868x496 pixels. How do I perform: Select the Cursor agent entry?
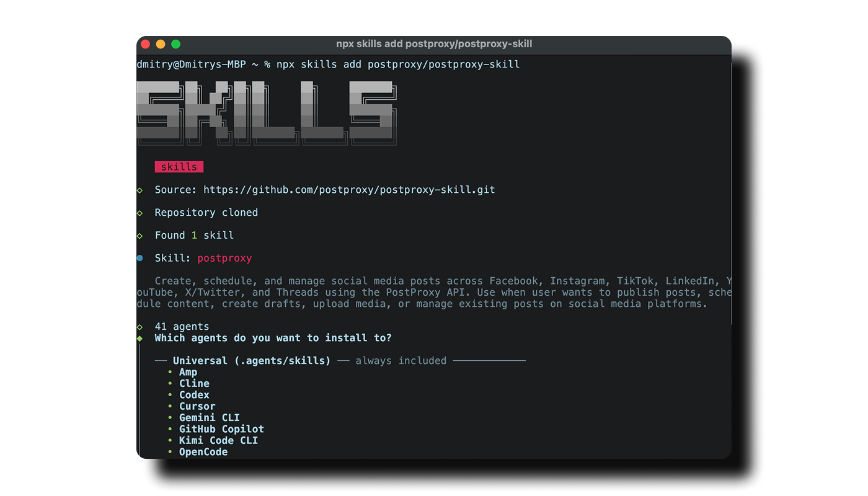[x=197, y=406]
